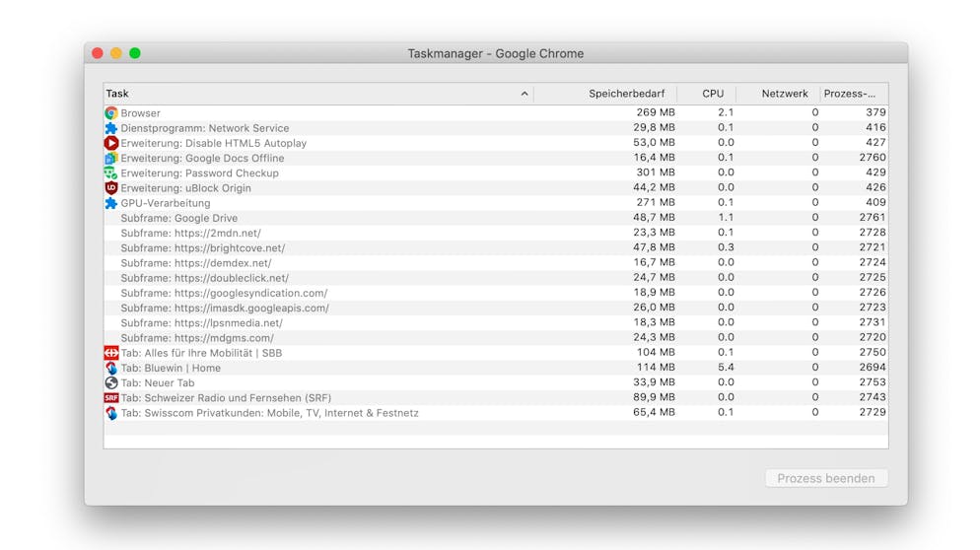The height and width of the screenshot is (550, 980).
Task: Sort by Netzwerk column header
Action: point(777,94)
